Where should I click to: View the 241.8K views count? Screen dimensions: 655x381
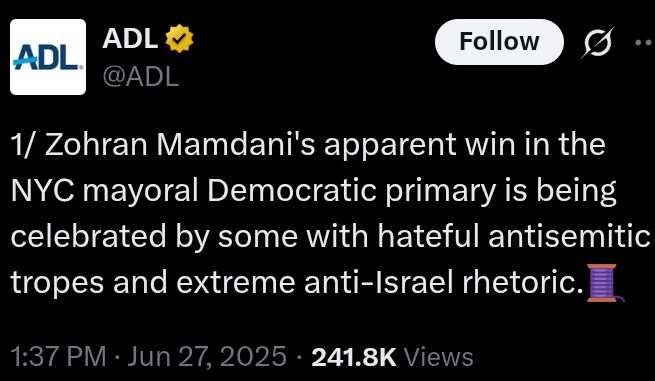[x=353, y=358]
